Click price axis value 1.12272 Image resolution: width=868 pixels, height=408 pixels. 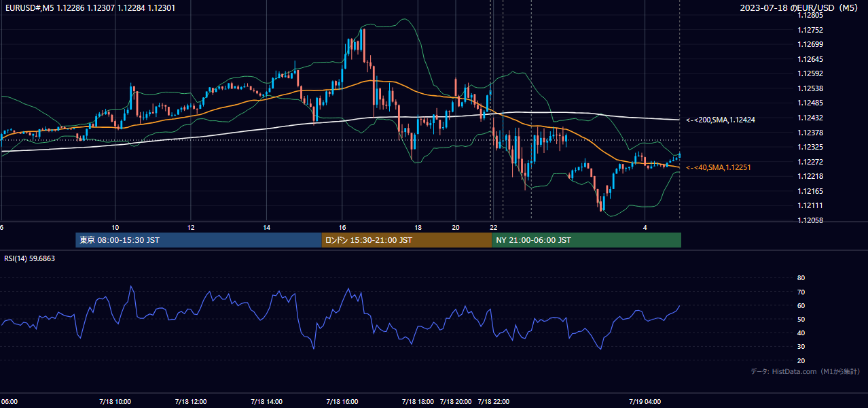(x=810, y=162)
